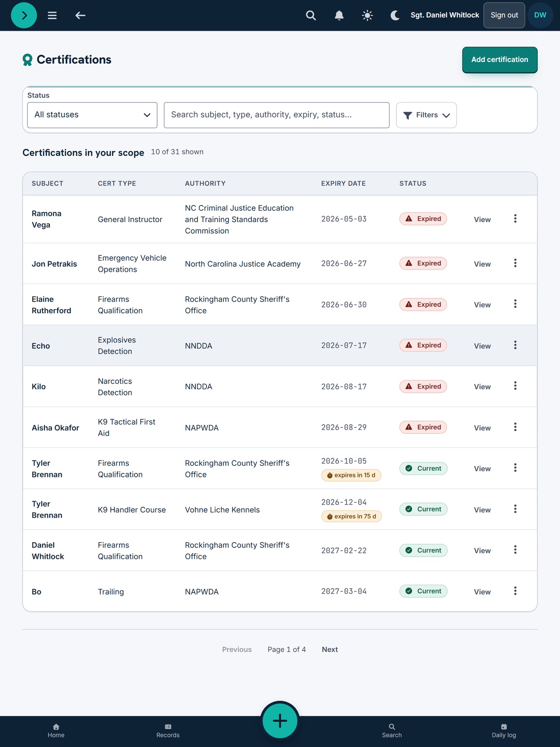Open search via magnifier icon in header

pyautogui.click(x=311, y=15)
